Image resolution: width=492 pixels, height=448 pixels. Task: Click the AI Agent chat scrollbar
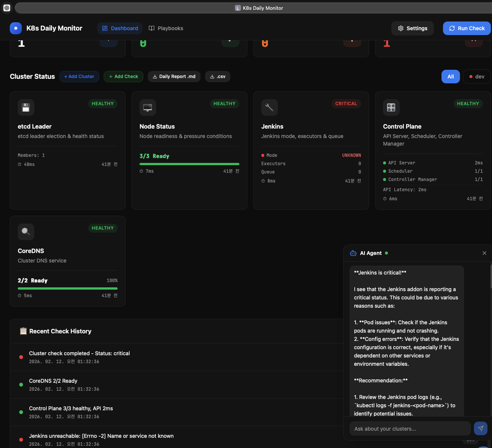point(491,276)
